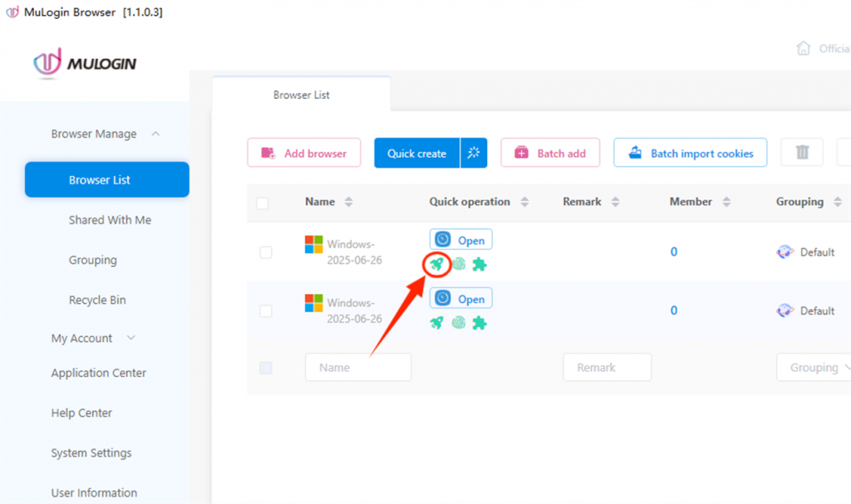
Task: Click the planet group icon in the second row
Action: pyautogui.click(x=785, y=311)
